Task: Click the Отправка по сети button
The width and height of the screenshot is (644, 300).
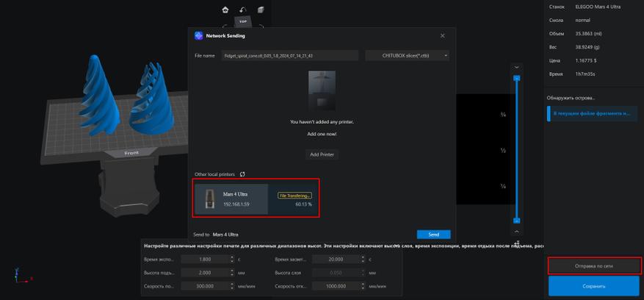Action: pyautogui.click(x=594, y=266)
